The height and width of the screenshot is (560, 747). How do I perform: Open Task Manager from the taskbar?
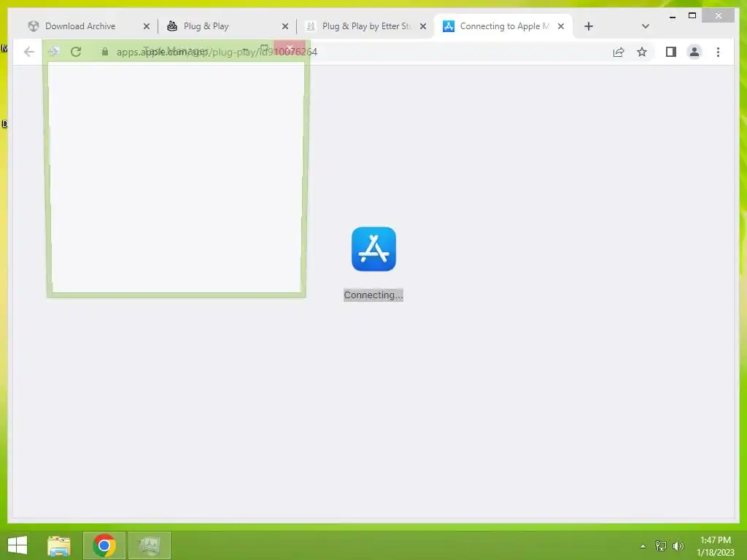(149, 545)
